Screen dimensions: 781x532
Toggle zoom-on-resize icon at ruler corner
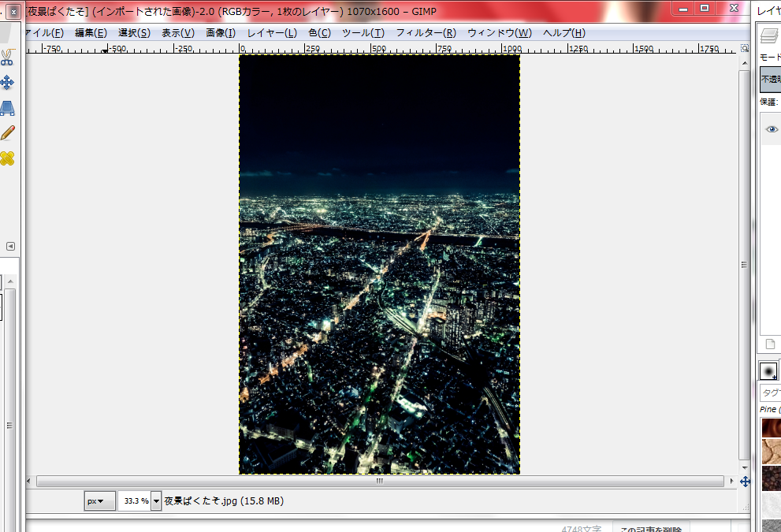pos(744,48)
